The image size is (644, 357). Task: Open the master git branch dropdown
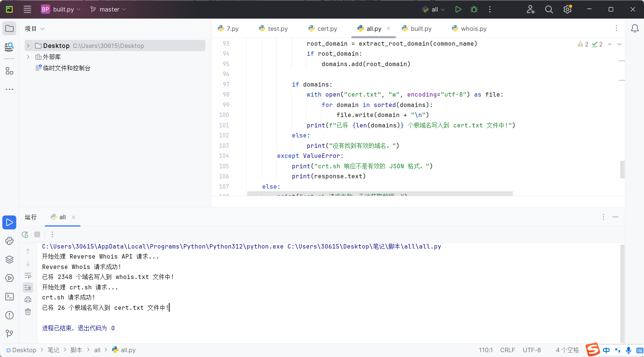click(108, 9)
